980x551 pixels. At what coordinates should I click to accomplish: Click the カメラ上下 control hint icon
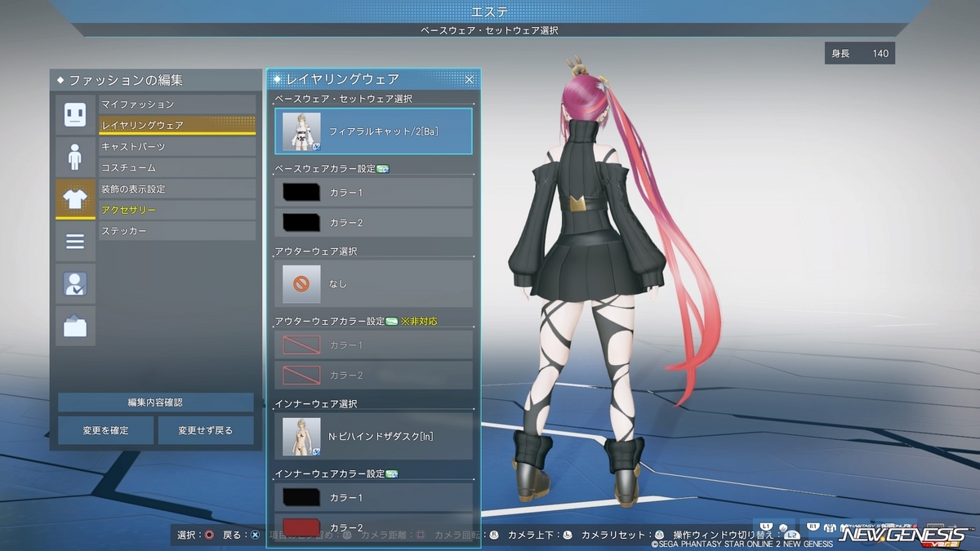point(567,535)
